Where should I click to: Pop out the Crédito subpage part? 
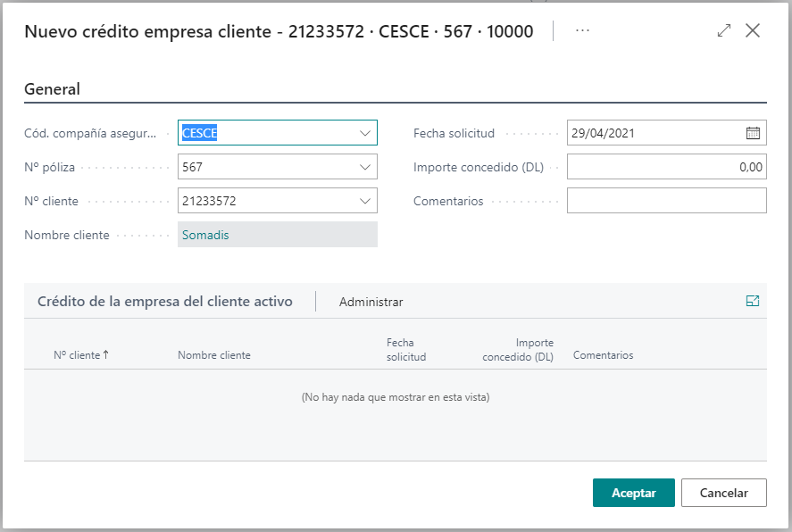(753, 302)
